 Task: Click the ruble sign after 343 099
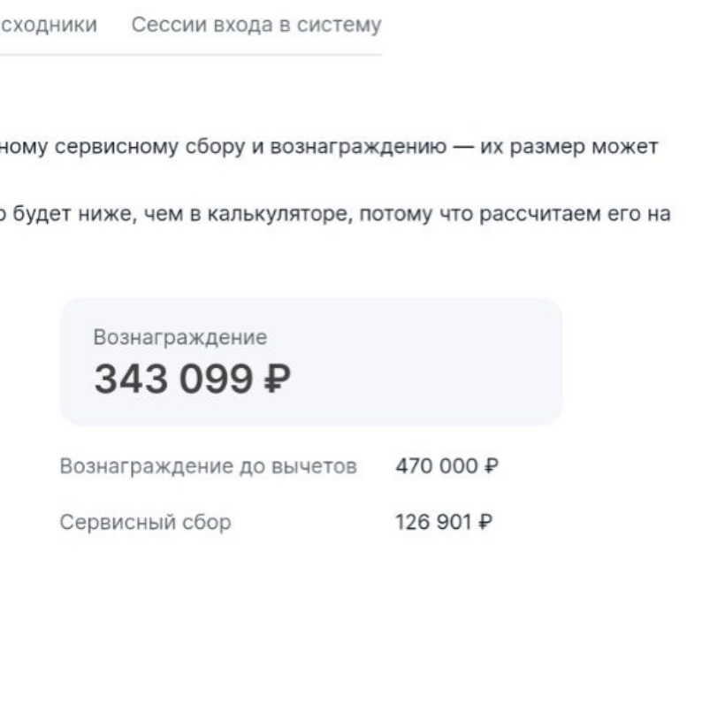click(279, 379)
